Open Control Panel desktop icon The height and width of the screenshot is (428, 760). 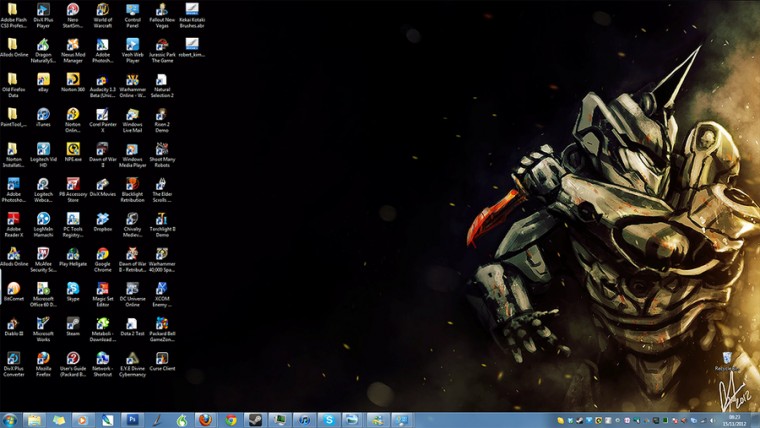coord(132,16)
